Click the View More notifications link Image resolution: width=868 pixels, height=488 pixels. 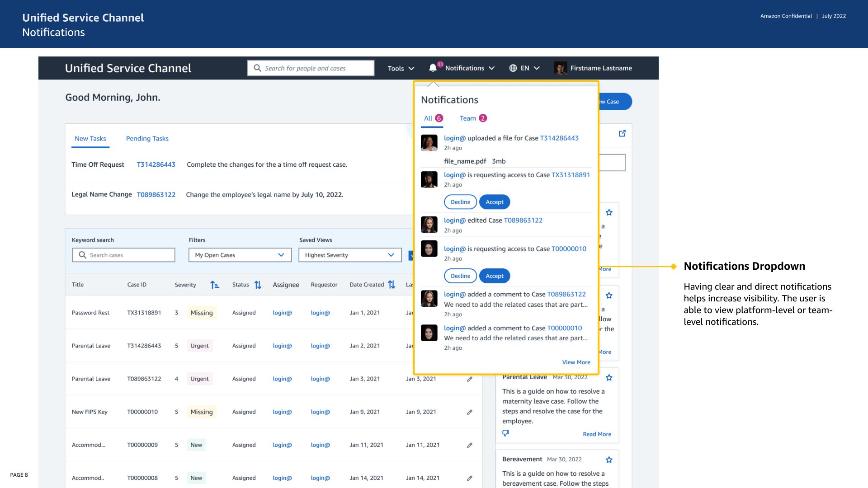576,362
